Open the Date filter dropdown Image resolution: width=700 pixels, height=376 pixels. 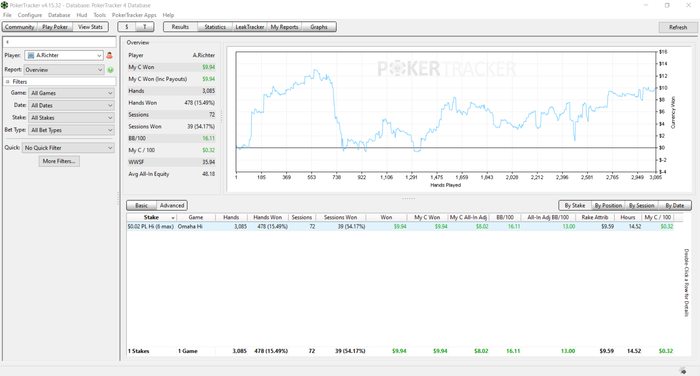(71, 105)
